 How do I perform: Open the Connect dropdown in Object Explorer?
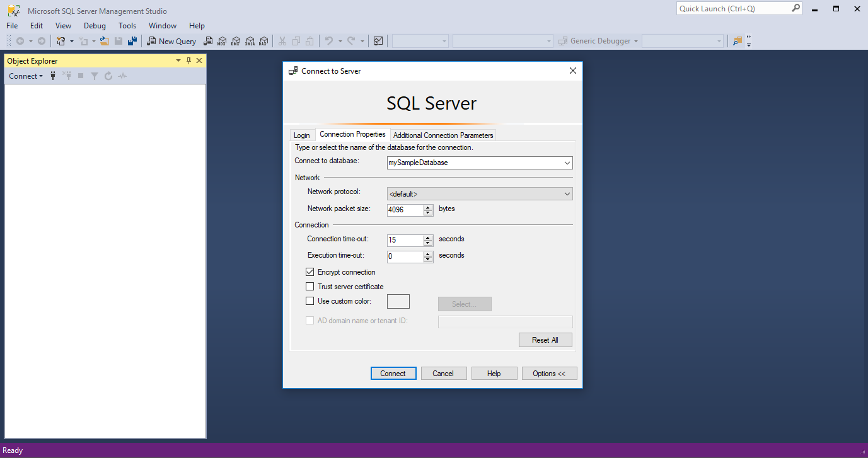[26, 76]
